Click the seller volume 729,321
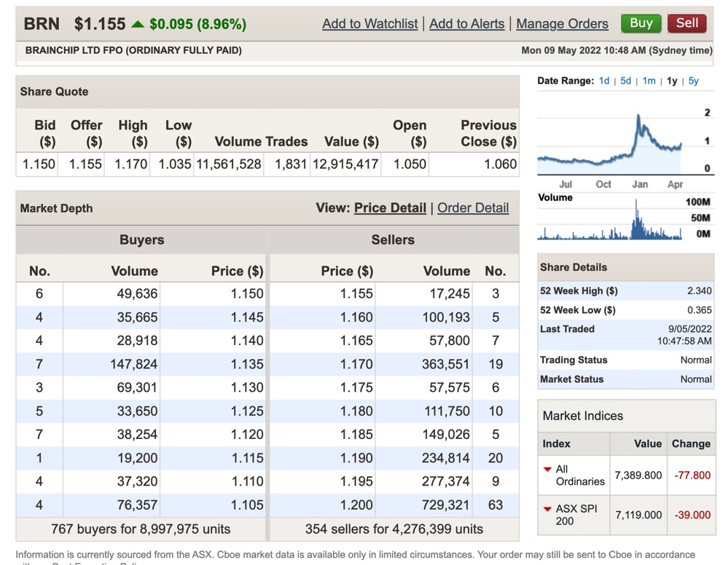 coord(446,505)
